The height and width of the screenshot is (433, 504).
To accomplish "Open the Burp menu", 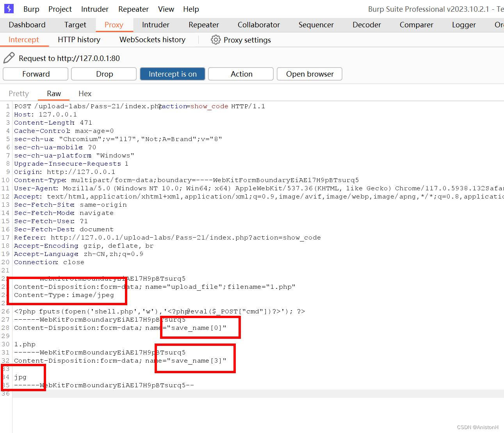I will click(x=31, y=9).
